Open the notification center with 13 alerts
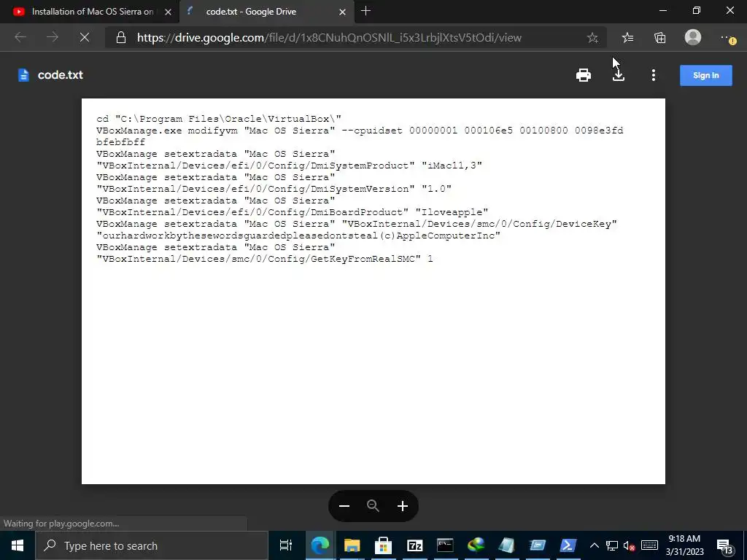Image resolution: width=747 pixels, height=560 pixels. 725,546
